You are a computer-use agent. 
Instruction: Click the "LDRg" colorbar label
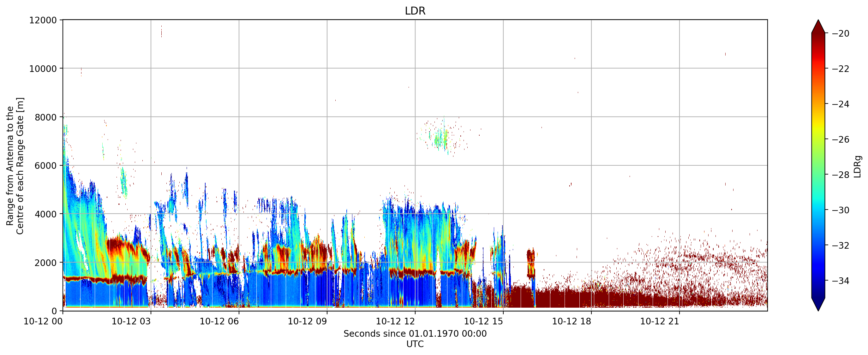pos(857,166)
